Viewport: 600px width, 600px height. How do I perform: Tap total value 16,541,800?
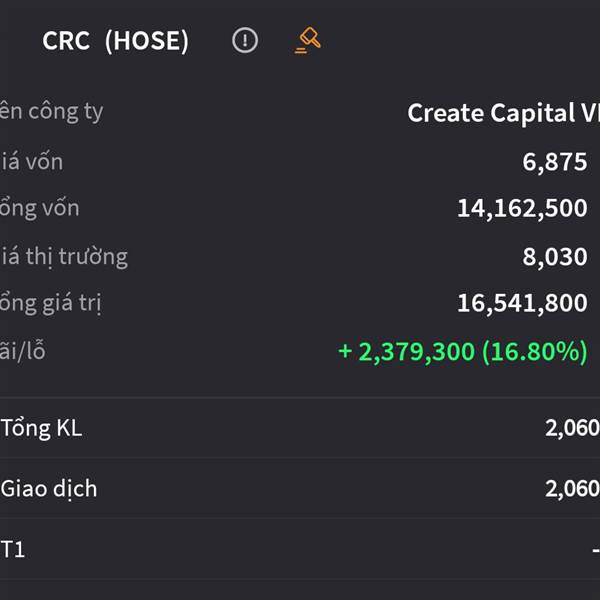coord(522,303)
